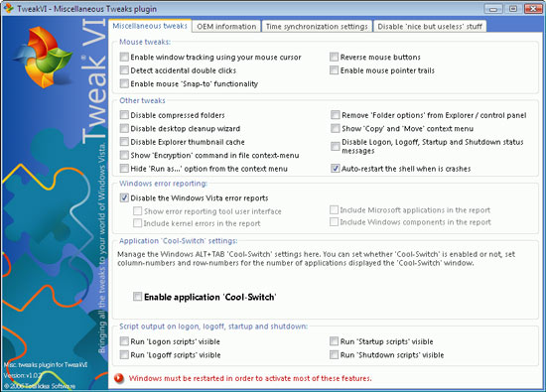Viewport: 546px width, 392px height.
Task: Click the red restart warning icon
Action: 119,378
